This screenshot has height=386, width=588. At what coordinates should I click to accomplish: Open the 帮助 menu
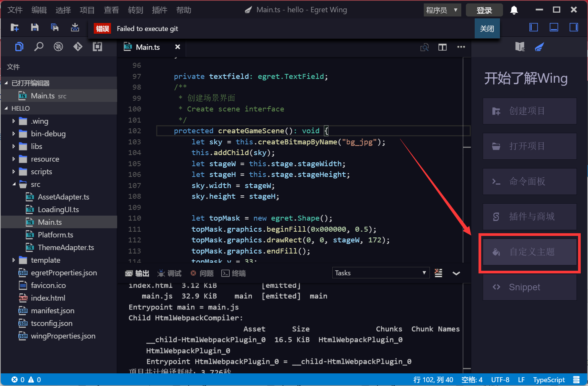(x=184, y=10)
